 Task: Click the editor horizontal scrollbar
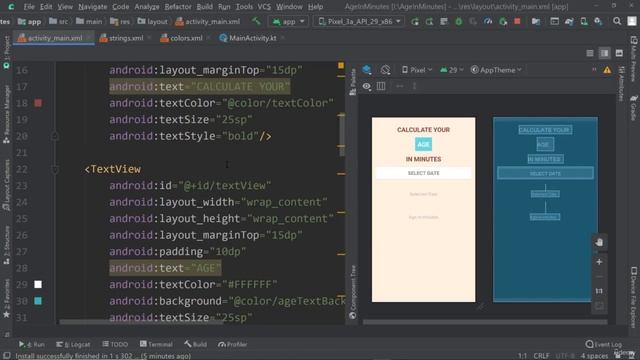tap(141, 322)
